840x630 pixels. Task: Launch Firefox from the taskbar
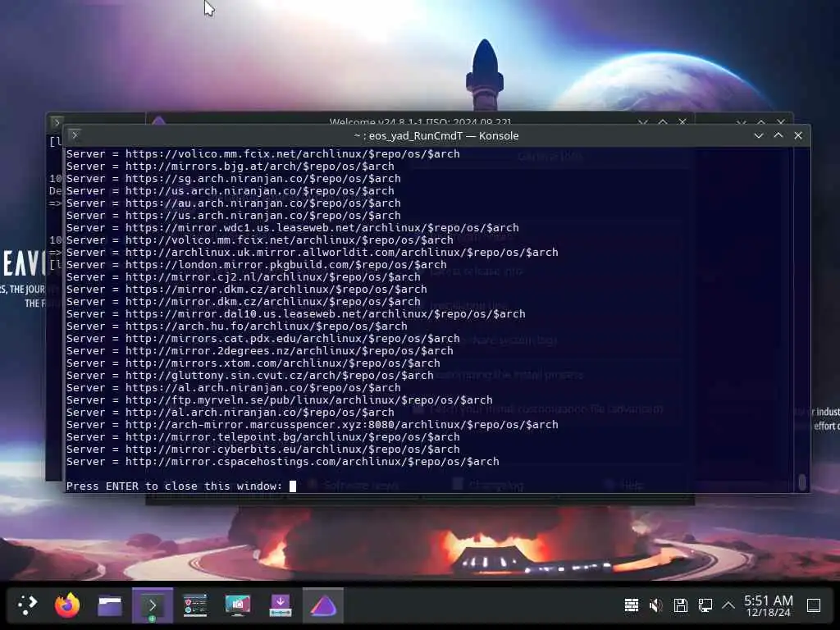coord(67,605)
